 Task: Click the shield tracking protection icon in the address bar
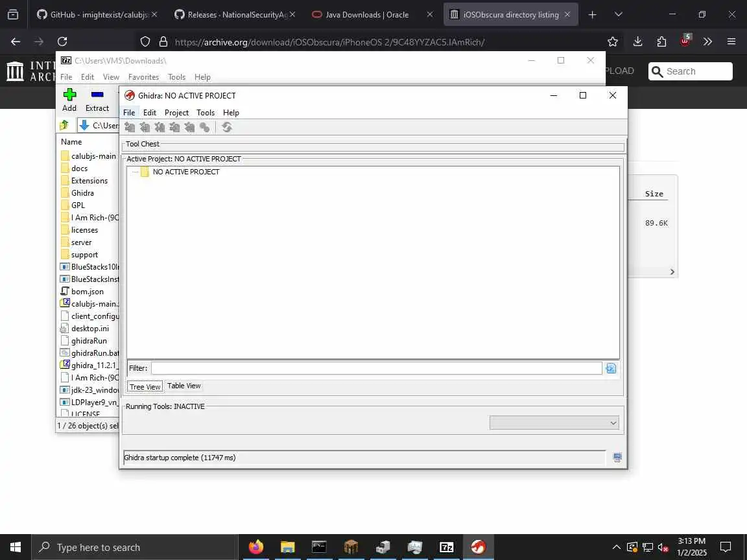coord(145,42)
